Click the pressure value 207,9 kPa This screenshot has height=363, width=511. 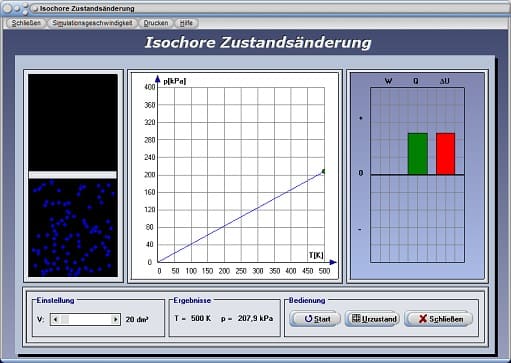coord(255,318)
